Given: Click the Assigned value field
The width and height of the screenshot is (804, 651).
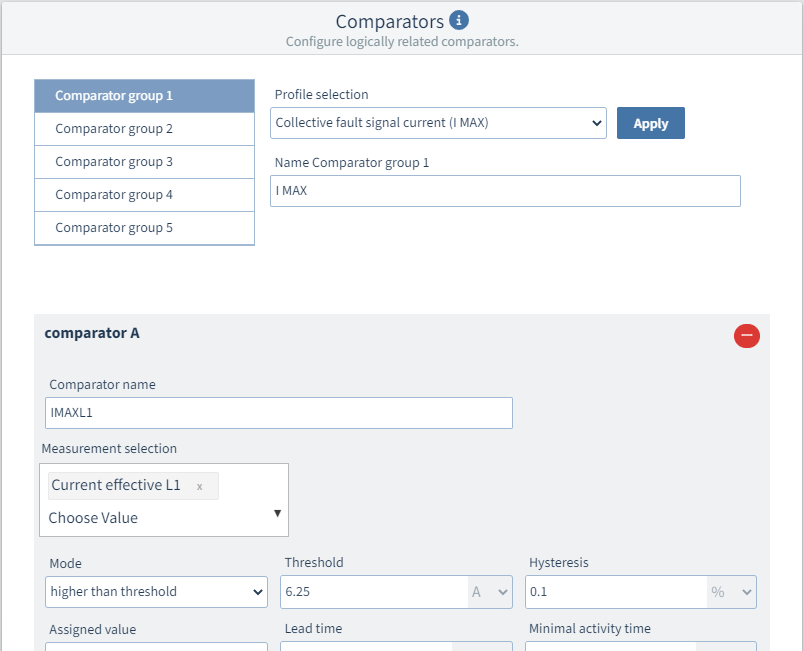Looking at the screenshot, I should (x=156, y=646).
